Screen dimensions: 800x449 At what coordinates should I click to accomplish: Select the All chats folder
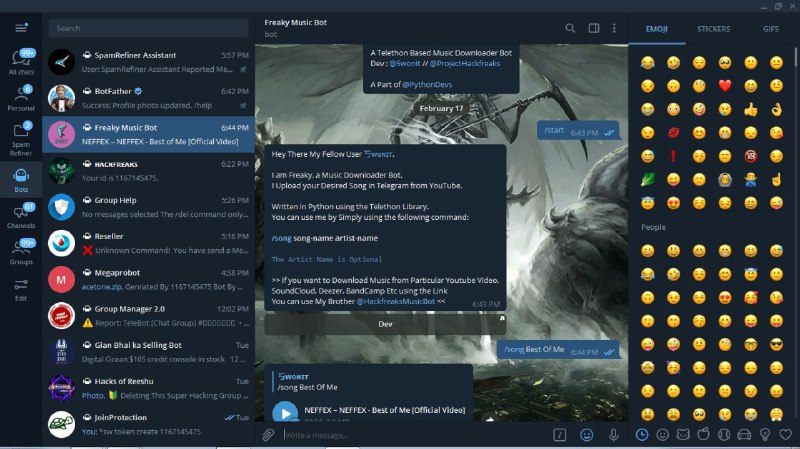[21, 62]
